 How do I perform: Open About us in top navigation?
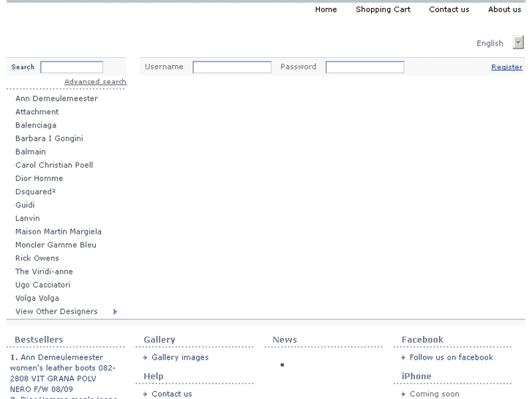point(504,10)
